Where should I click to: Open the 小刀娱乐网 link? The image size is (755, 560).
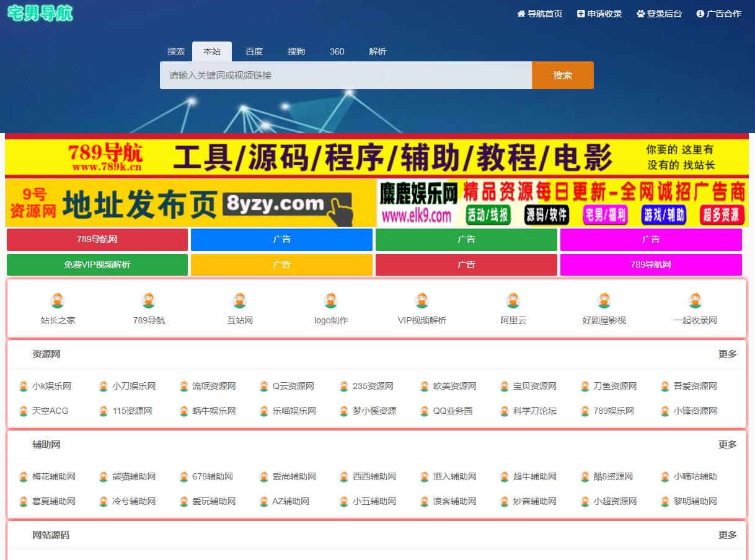click(133, 386)
